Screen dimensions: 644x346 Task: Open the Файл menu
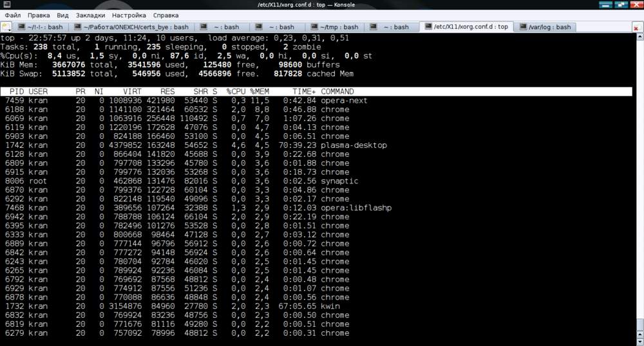13,15
